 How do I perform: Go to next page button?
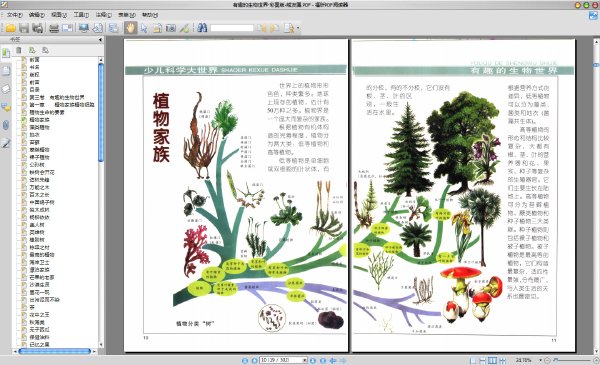click(313, 360)
